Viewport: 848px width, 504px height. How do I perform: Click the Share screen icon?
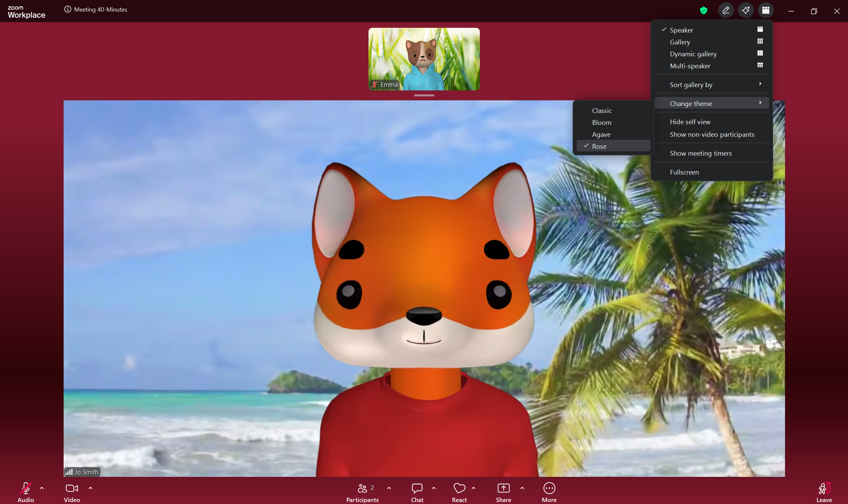[x=503, y=488]
